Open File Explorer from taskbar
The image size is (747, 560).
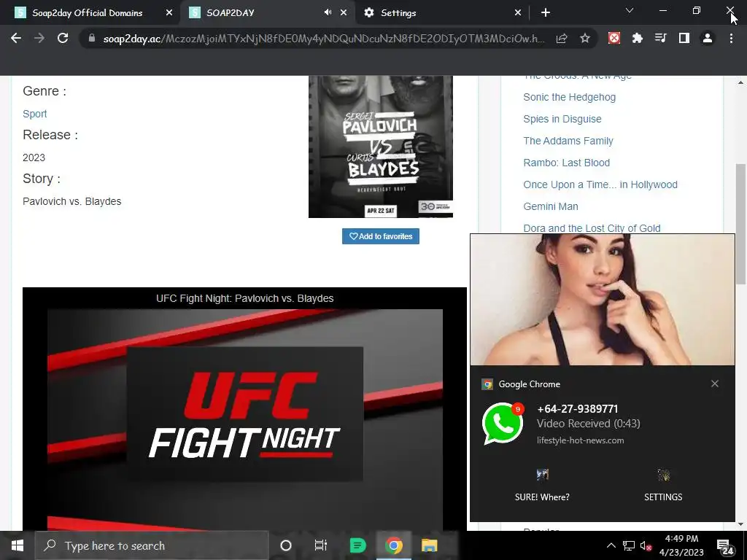point(429,545)
